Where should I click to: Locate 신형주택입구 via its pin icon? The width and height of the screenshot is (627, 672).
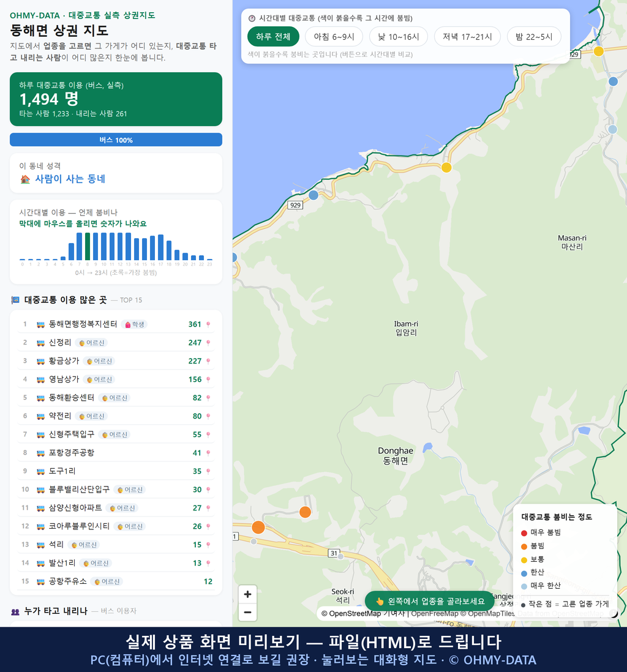click(x=208, y=435)
